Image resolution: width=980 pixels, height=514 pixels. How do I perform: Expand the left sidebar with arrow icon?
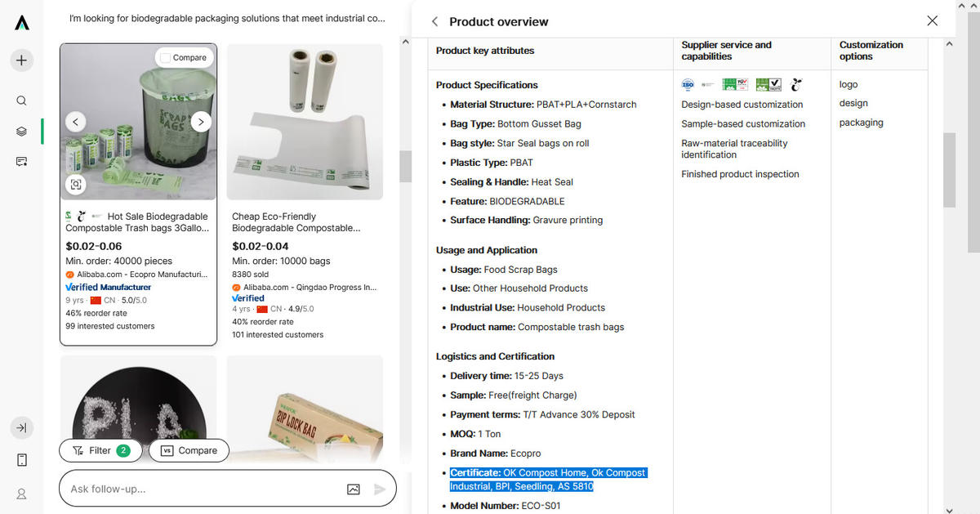pos(22,427)
